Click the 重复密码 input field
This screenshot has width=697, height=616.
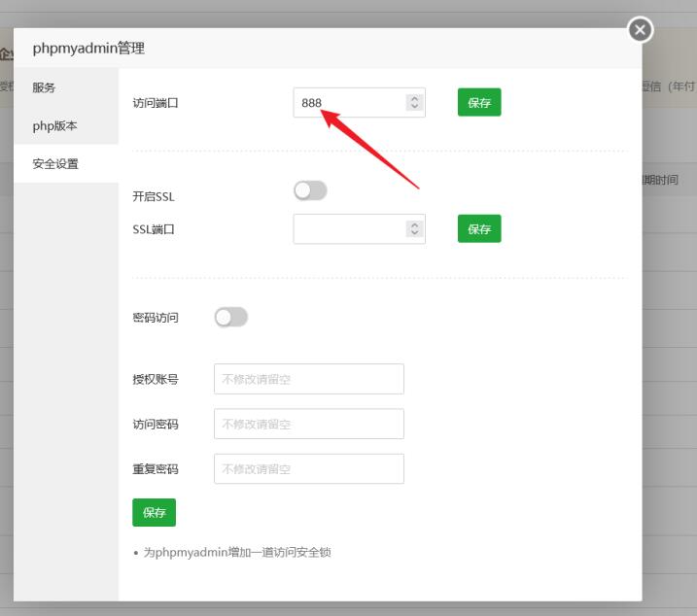coord(308,468)
